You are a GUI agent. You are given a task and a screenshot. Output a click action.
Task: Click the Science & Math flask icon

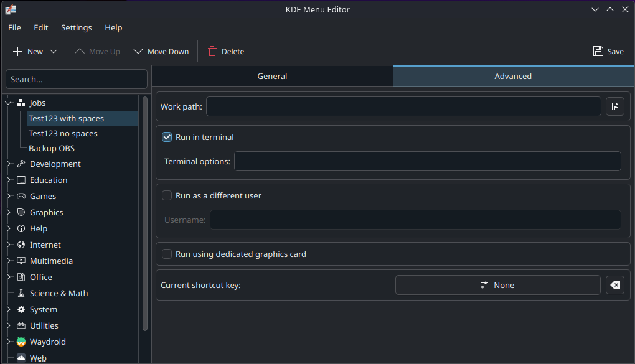tap(21, 293)
